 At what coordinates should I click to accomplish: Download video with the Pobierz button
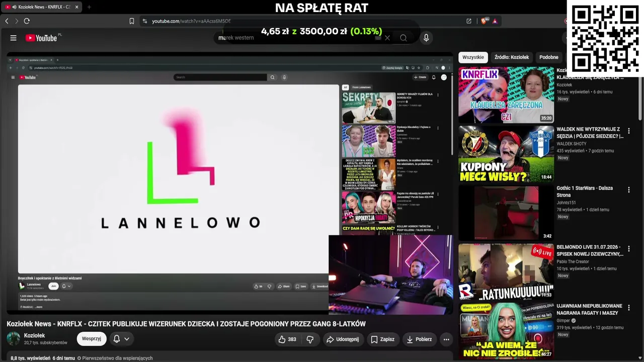(419, 339)
